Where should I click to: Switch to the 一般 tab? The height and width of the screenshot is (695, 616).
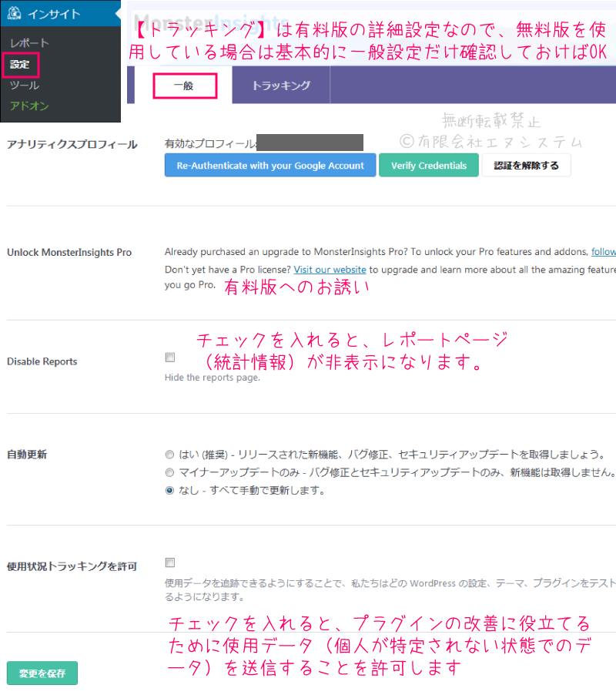coord(185,86)
